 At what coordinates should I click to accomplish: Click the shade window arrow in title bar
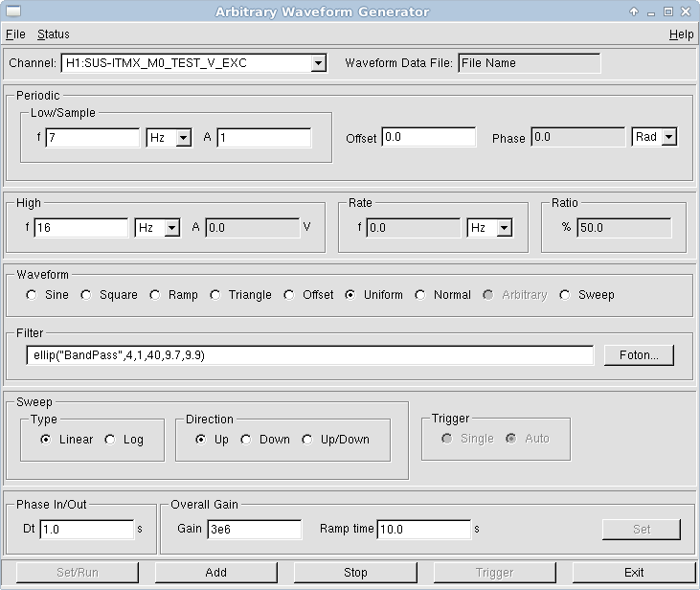pyautogui.click(x=634, y=11)
